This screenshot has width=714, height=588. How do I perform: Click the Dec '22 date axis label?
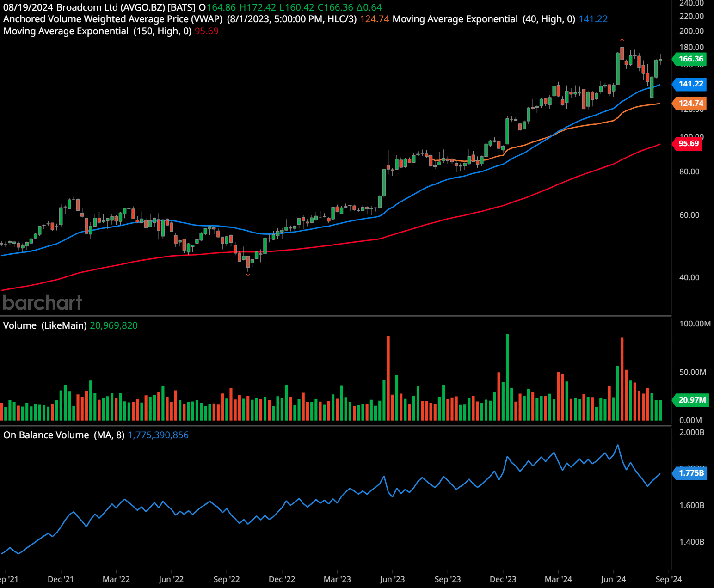click(x=282, y=579)
